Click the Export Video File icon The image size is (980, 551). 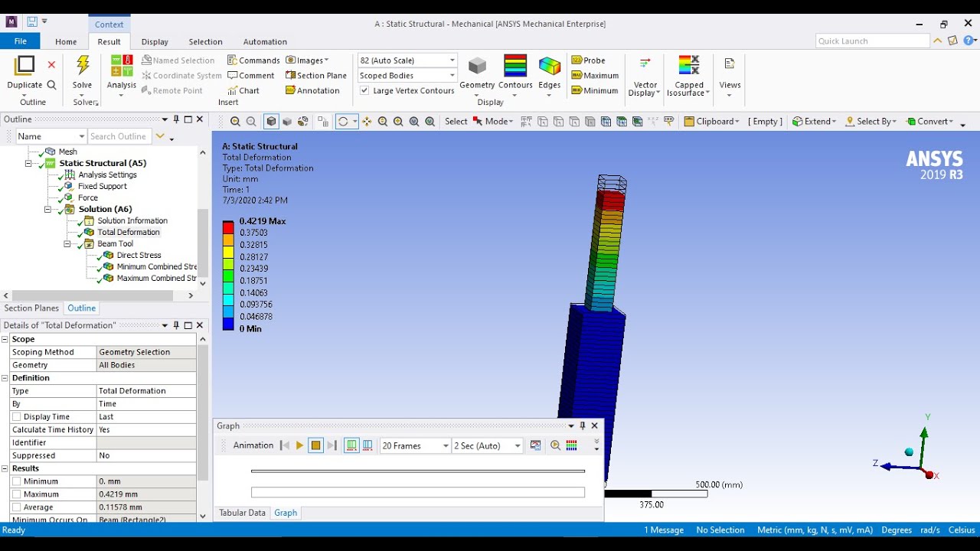(x=536, y=445)
